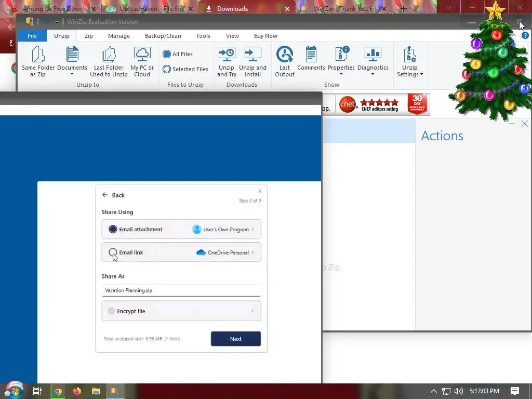Click the Buy Now tab
532x399 pixels.
click(265, 36)
